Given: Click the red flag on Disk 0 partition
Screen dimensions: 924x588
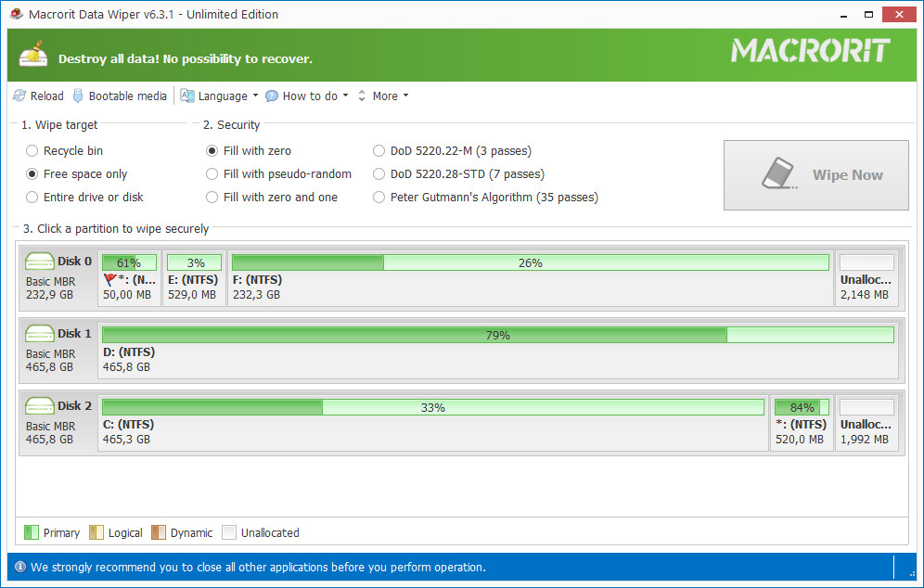Looking at the screenshot, I should [x=109, y=279].
